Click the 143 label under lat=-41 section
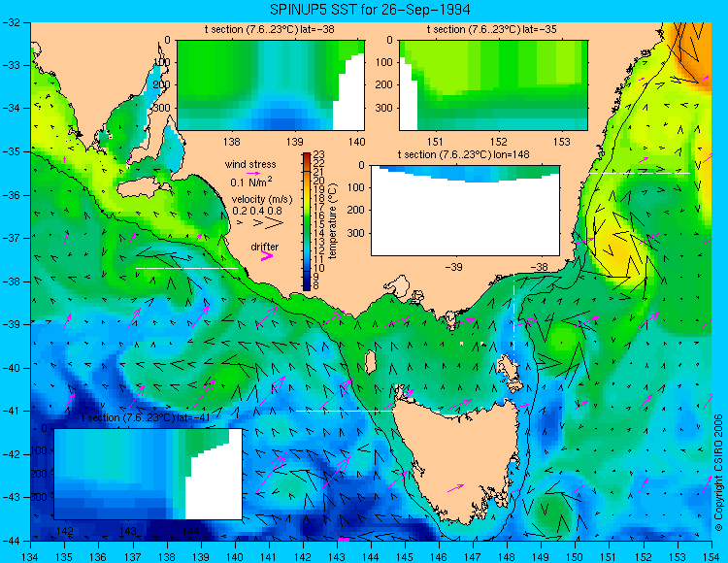This screenshot has height=563, width=728. tap(128, 531)
